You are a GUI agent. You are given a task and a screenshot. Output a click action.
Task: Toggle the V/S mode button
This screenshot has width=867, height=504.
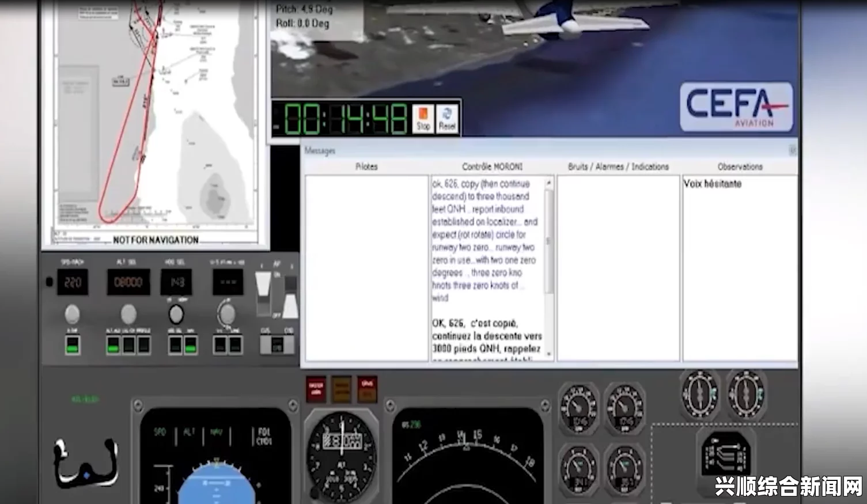[220, 345]
